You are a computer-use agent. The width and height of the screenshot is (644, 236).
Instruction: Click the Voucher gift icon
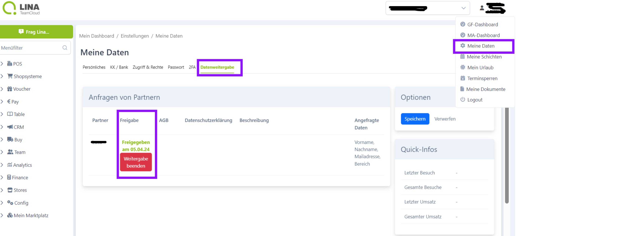coord(9,89)
